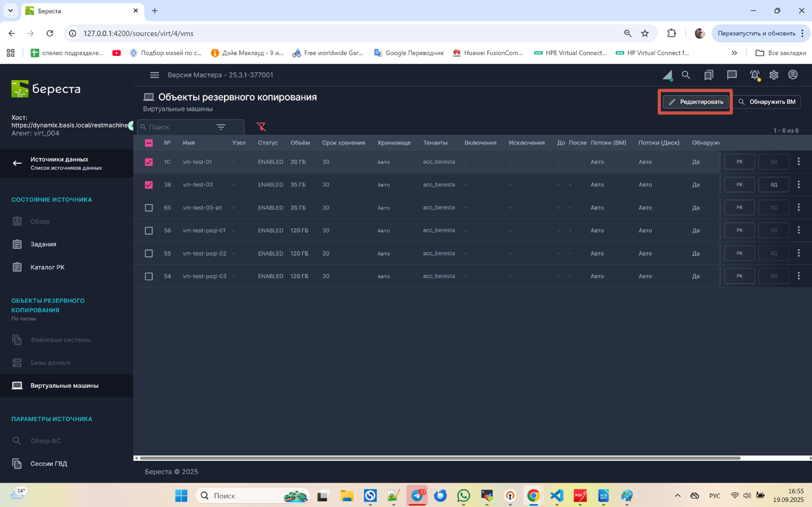Click the header search magnifier icon
Screen dimensions: 812x507
686,75
